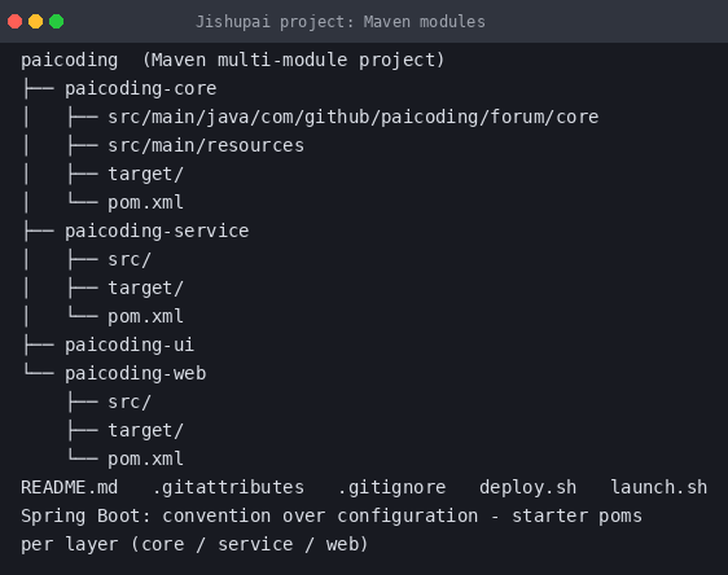Viewport: 728px width, 575px height.
Task: Select the 'src/main/java/com/github/paicoding/forum/core' path
Action: pos(354,117)
